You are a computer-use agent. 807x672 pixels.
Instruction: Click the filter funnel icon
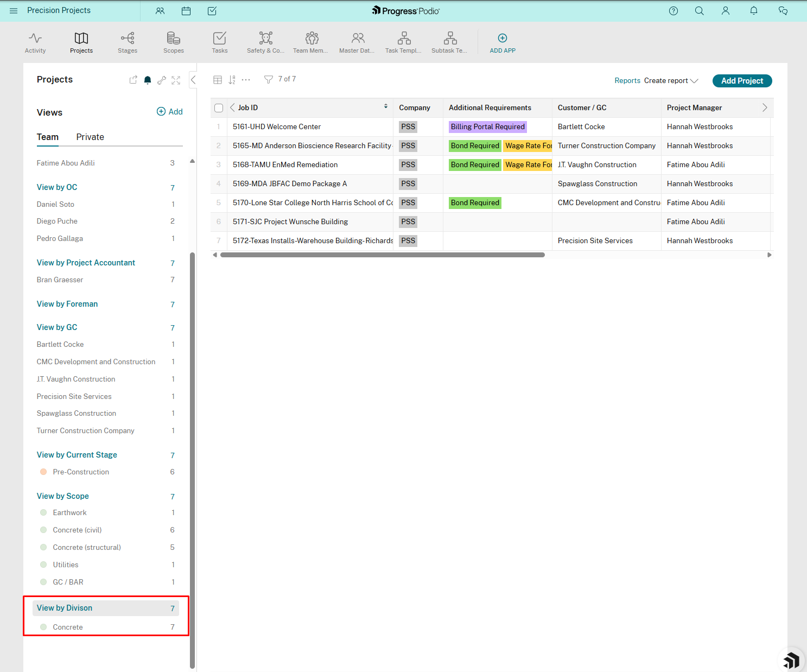pyautogui.click(x=268, y=80)
